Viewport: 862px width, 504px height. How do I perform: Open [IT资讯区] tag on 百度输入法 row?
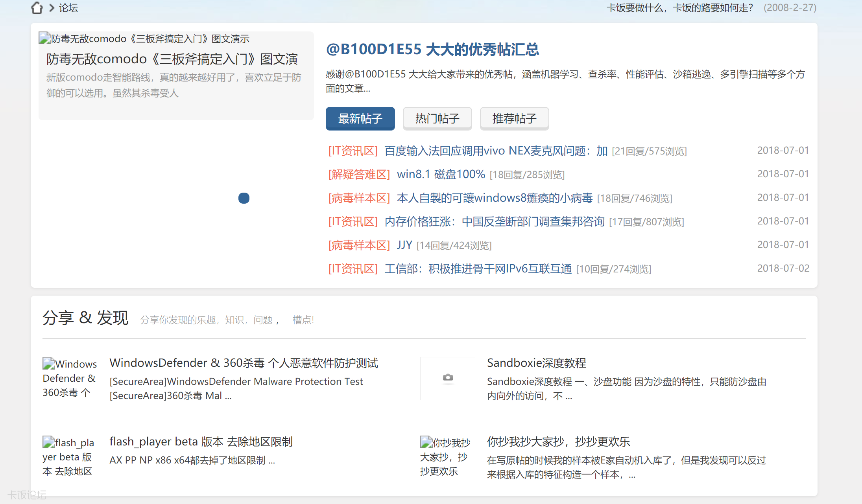[353, 151]
